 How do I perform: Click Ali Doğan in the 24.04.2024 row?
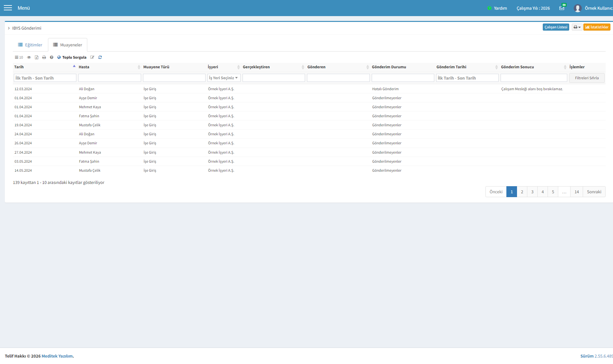pyautogui.click(x=87, y=134)
